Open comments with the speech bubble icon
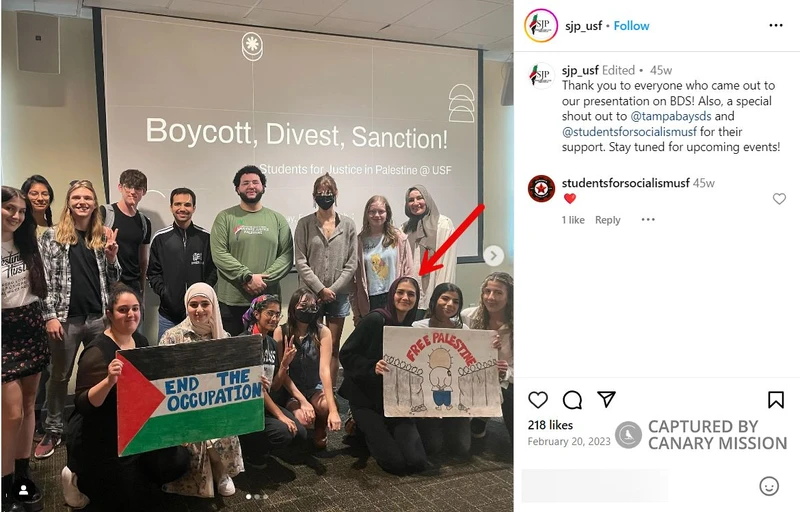 pyautogui.click(x=572, y=400)
